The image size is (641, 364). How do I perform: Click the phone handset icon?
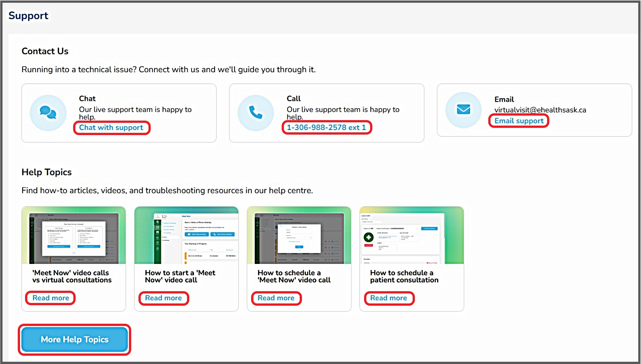[x=256, y=112]
